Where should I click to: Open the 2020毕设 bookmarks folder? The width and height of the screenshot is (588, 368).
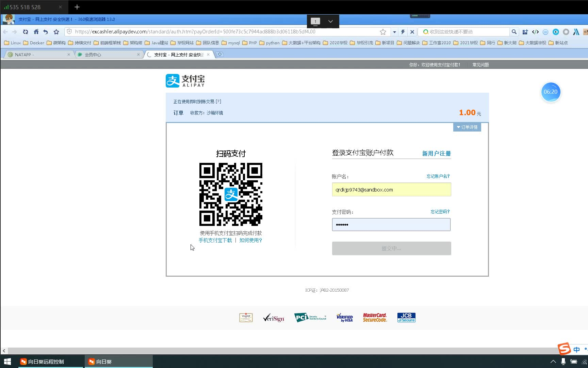[x=335, y=43]
